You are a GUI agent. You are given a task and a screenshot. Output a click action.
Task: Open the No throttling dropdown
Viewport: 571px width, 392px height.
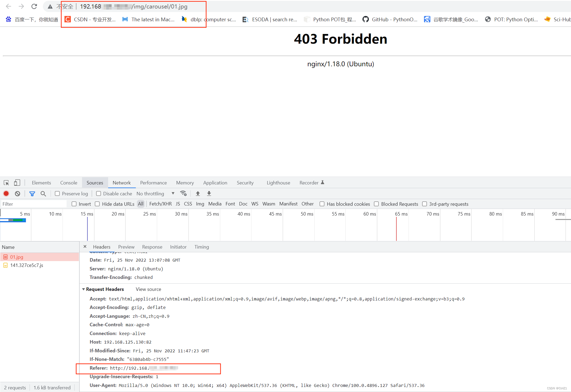[156, 194]
